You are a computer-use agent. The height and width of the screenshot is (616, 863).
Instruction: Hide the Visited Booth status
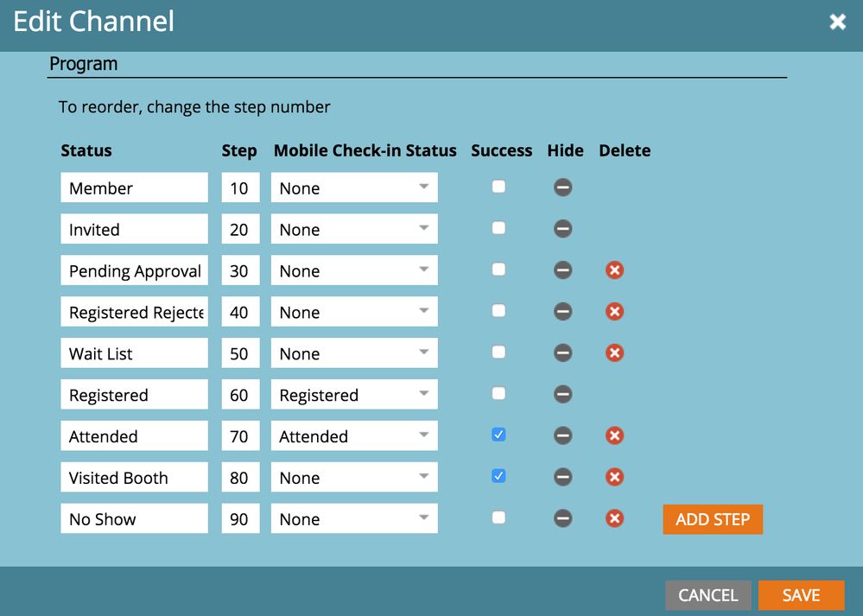click(562, 477)
